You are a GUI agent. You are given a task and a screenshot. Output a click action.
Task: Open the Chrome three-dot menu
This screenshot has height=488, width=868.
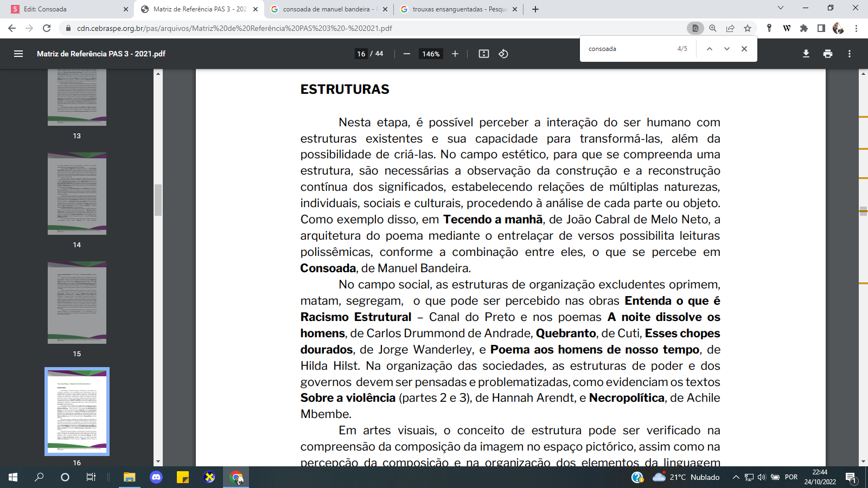(x=856, y=28)
